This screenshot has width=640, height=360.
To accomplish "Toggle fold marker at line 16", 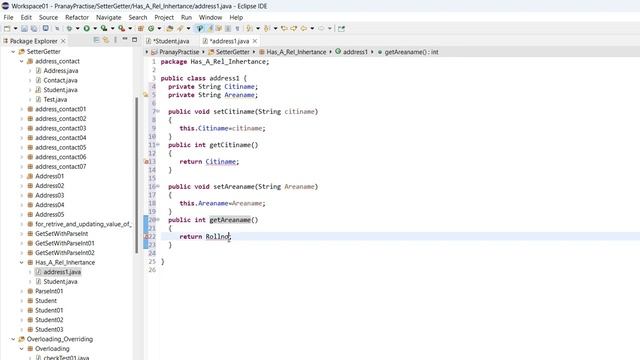I will pyautogui.click(x=158, y=186).
